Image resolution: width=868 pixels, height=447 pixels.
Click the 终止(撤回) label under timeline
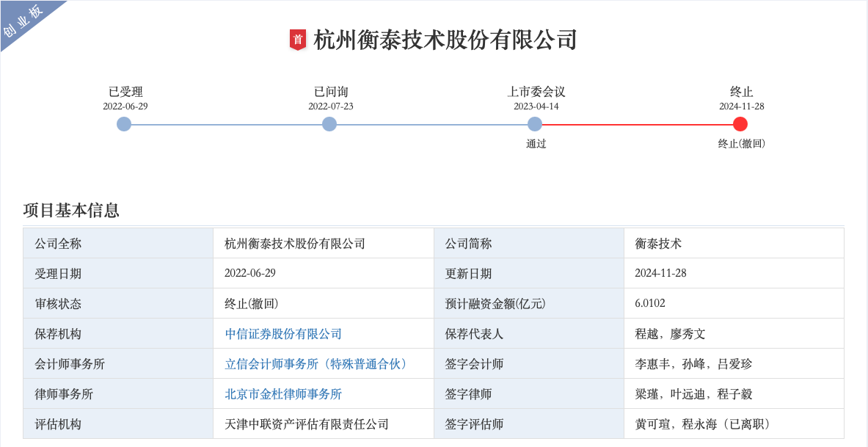pyautogui.click(x=741, y=143)
